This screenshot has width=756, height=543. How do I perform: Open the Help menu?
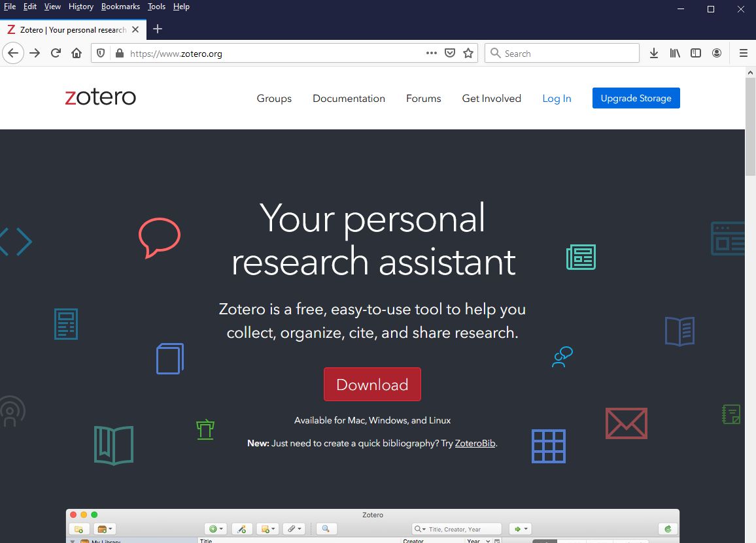pos(181,7)
